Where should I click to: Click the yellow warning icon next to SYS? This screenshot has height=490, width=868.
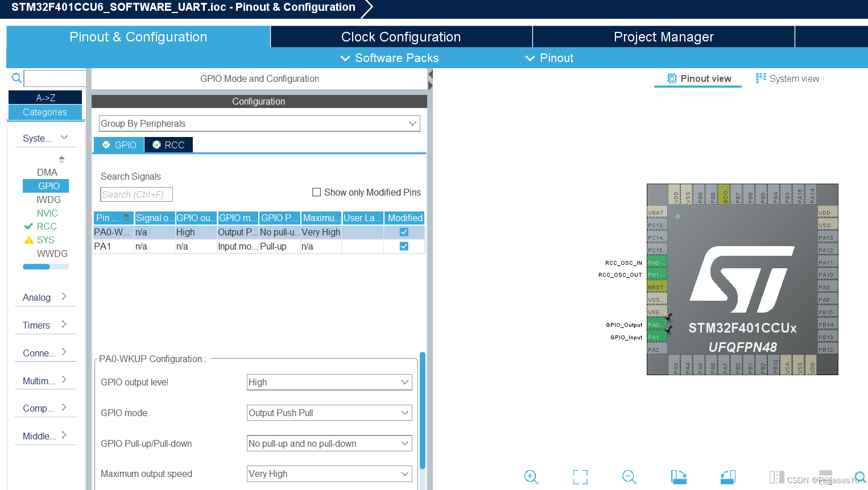coord(28,240)
